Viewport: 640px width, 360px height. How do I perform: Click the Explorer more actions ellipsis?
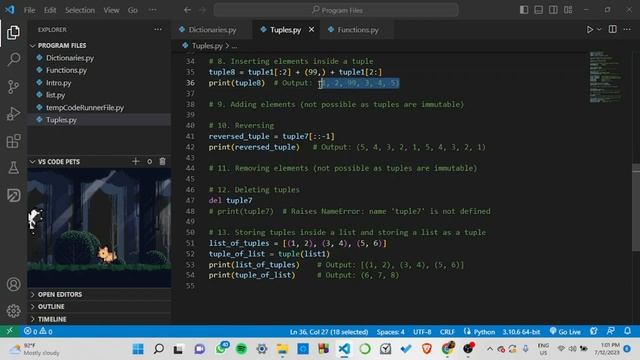(158, 29)
